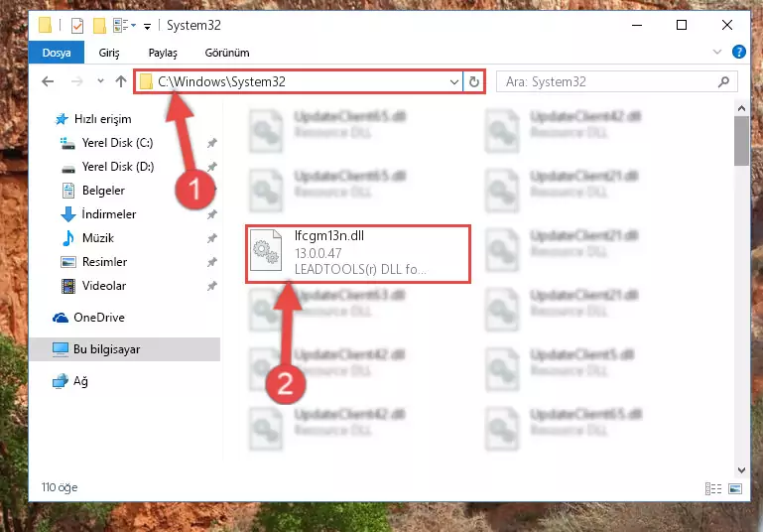Click pin icon next to Yerel Disk (C:)
Viewport: 763px width, 532px height.
211,143
